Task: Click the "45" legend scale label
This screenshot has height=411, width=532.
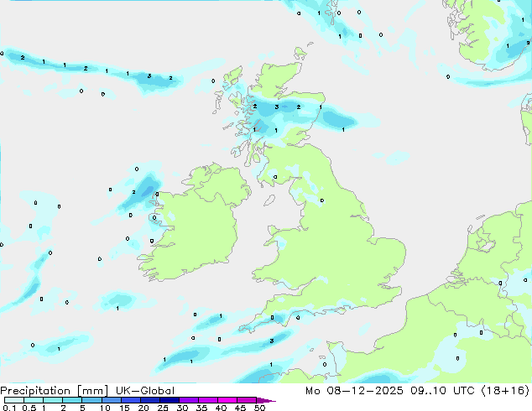Action: 240,408
